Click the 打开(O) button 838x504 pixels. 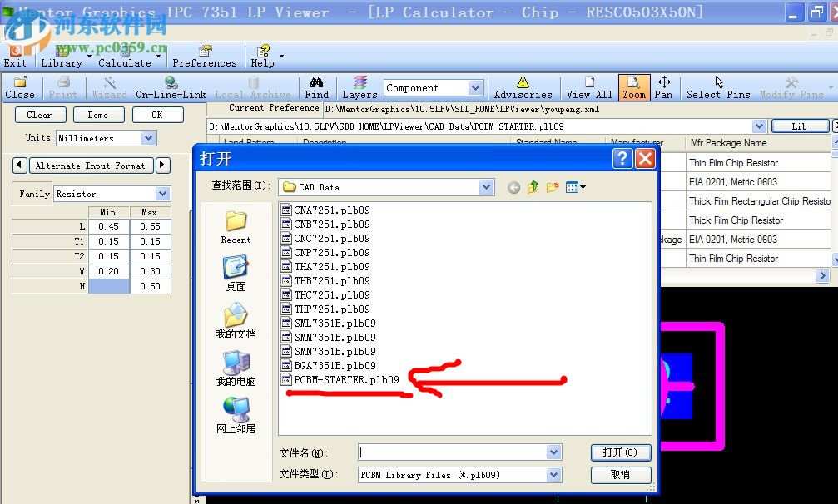[x=621, y=452]
